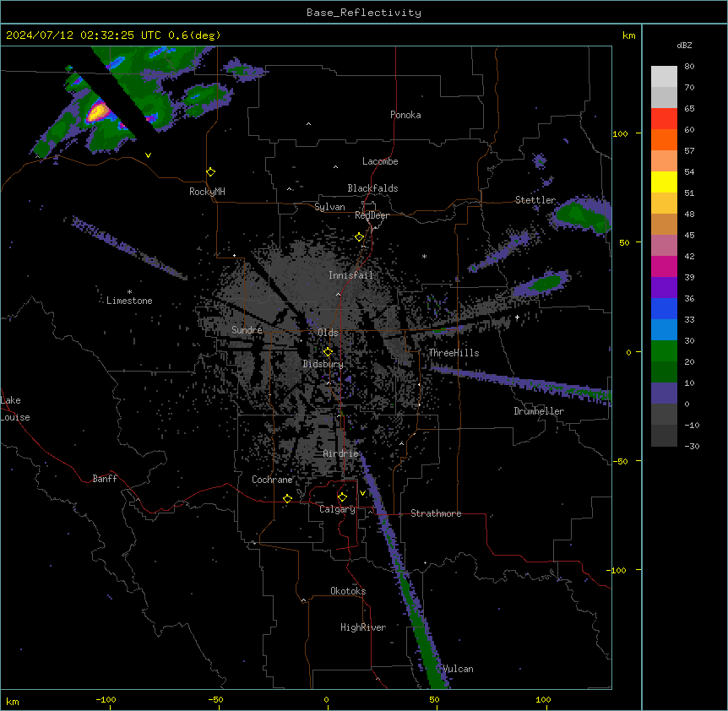Click the Calgary city label

pyautogui.click(x=337, y=509)
